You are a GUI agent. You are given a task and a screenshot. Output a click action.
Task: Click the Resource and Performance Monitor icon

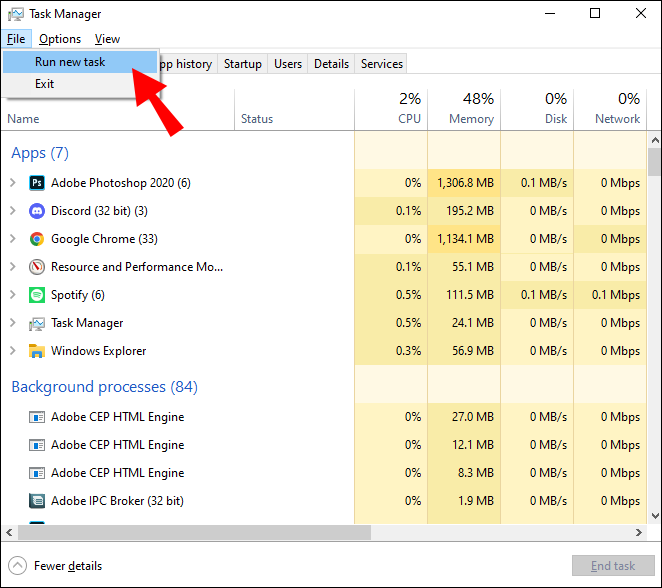pos(37,267)
